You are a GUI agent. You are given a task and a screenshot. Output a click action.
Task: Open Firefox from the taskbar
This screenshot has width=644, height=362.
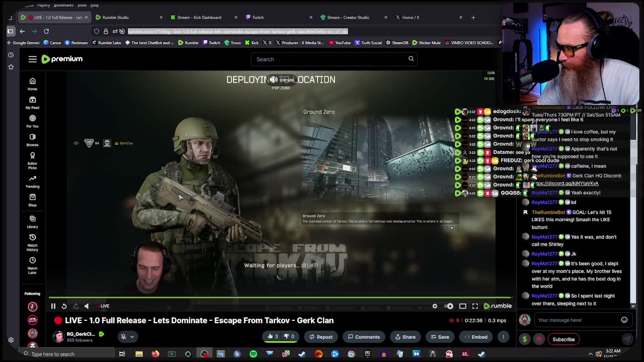tap(155, 354)
